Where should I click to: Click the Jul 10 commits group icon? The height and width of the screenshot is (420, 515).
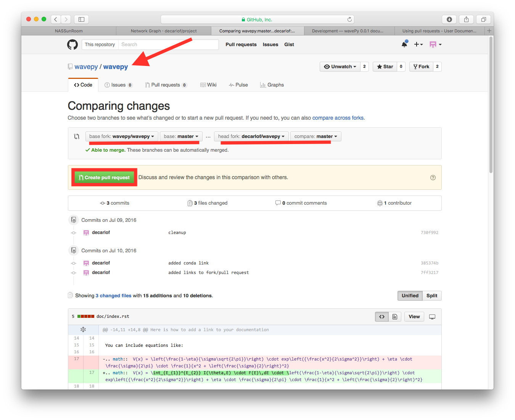click(74, 250)
